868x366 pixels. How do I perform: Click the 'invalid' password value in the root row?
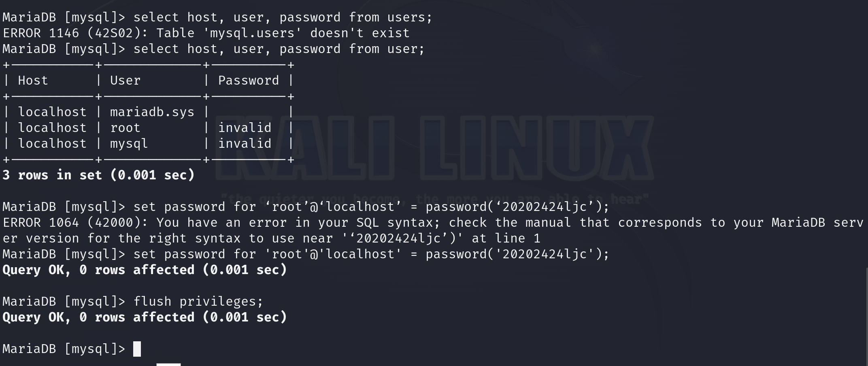245,128
